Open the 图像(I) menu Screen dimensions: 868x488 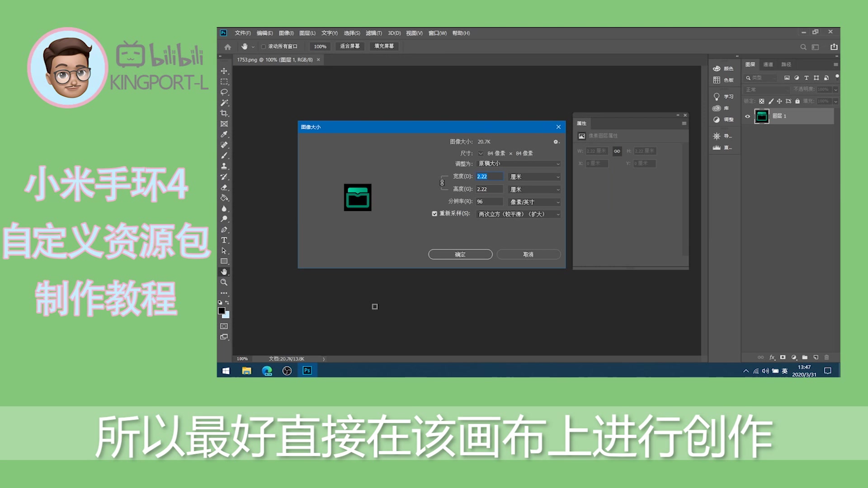tap(286, 33)
